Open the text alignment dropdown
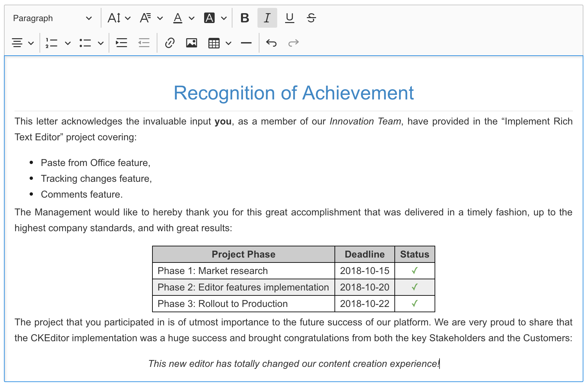This screenshot has height=386, width=588. tap(23, 43)
